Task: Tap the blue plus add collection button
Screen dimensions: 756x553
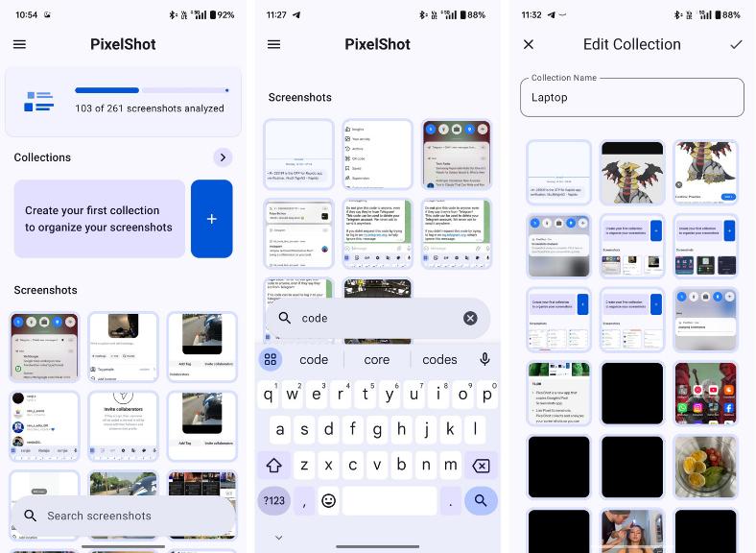Action: click(212, 219)
